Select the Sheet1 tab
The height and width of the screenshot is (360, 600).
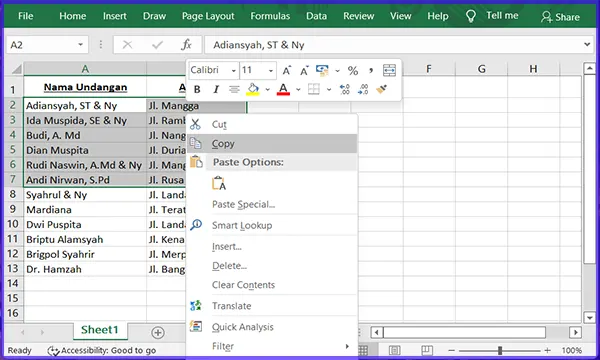(100, 330)
